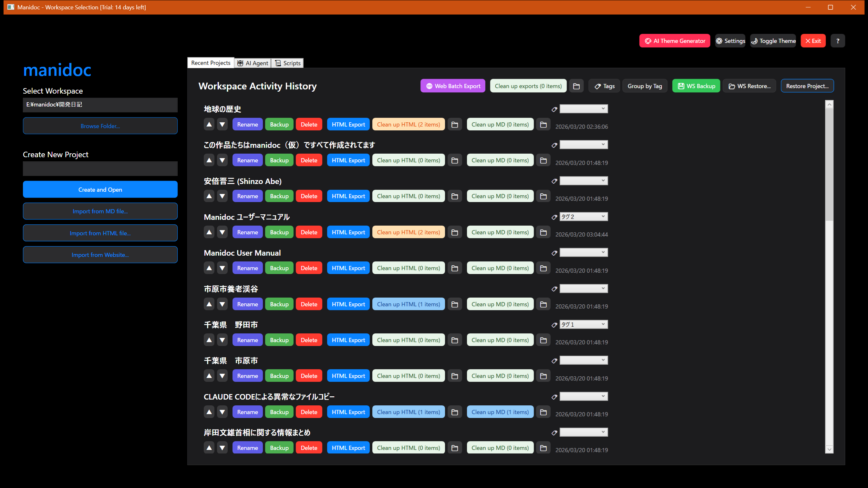The image size is (868, 488).
Task: Open MD folder icon for 市原市養老渓谷
Action: click(x=543, y=304)
